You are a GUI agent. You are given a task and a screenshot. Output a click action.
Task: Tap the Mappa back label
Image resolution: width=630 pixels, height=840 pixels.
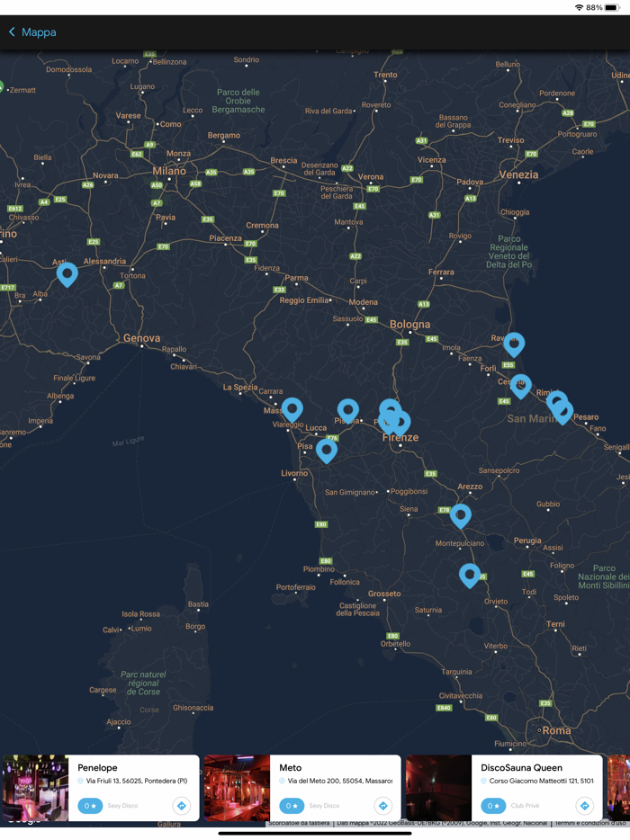(x=39, y=32)
